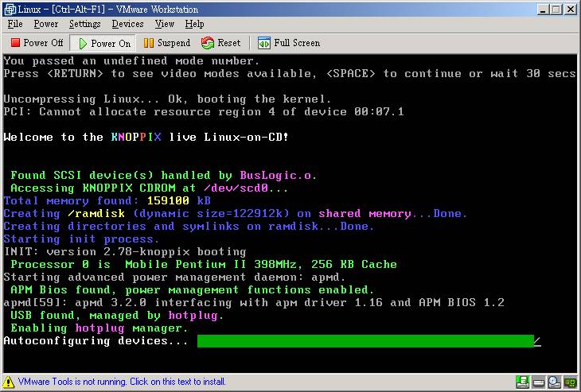This screenshot has width=581, height=392.
Task: Maximize the VMware Workstation window
Action: [x=556, y=10]
